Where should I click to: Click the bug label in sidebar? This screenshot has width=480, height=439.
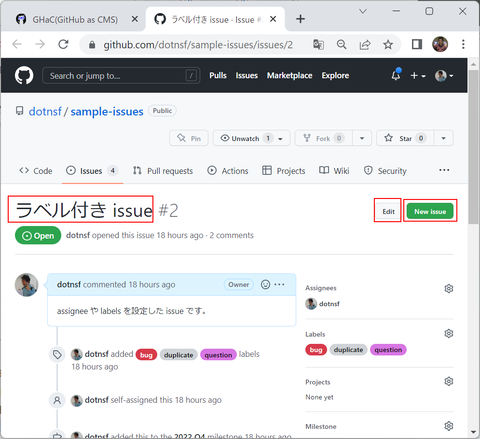tap(316, 350)
